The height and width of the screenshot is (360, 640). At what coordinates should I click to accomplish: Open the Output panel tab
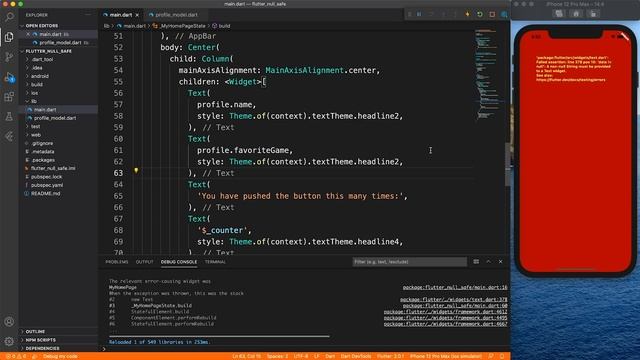coord(144,262)
